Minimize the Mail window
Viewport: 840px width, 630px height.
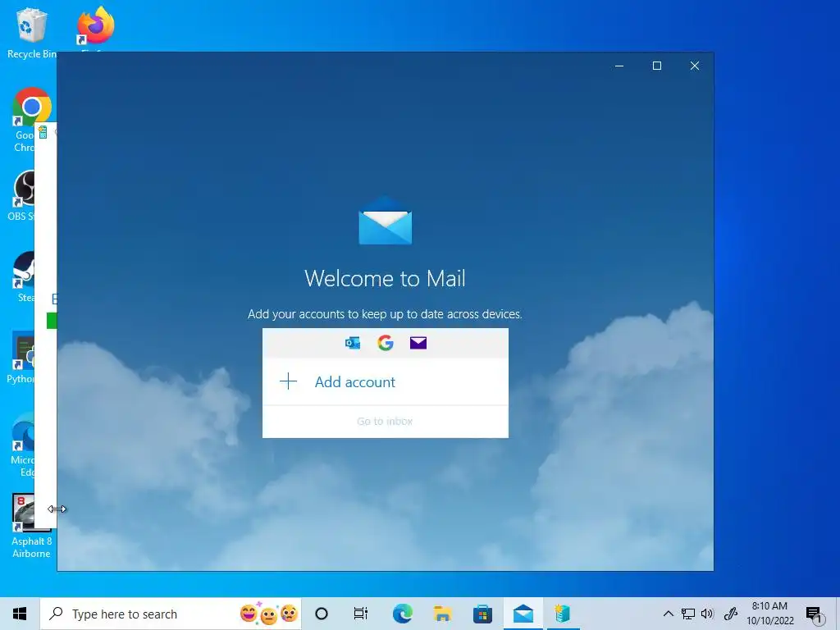[x=619, y=66]
